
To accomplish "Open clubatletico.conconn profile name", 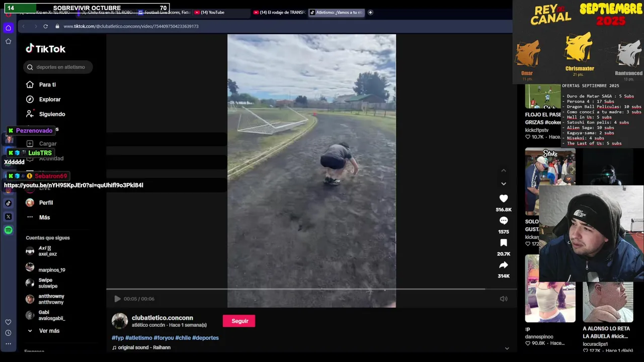I will point(162,318).
